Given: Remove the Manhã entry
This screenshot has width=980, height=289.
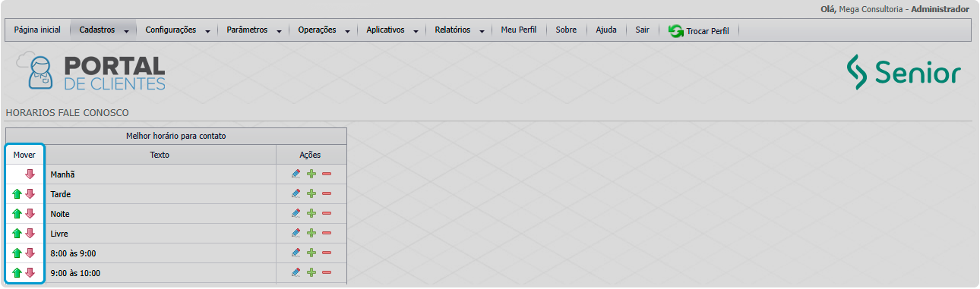Looking at the screenshot, I should point(327,174).
